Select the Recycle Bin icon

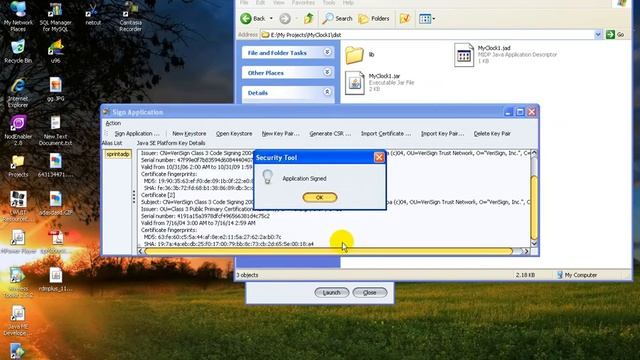pos(18,51)
